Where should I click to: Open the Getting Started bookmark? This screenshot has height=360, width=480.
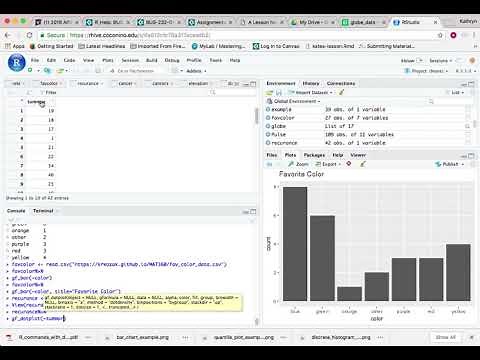[x=51, y=46]
